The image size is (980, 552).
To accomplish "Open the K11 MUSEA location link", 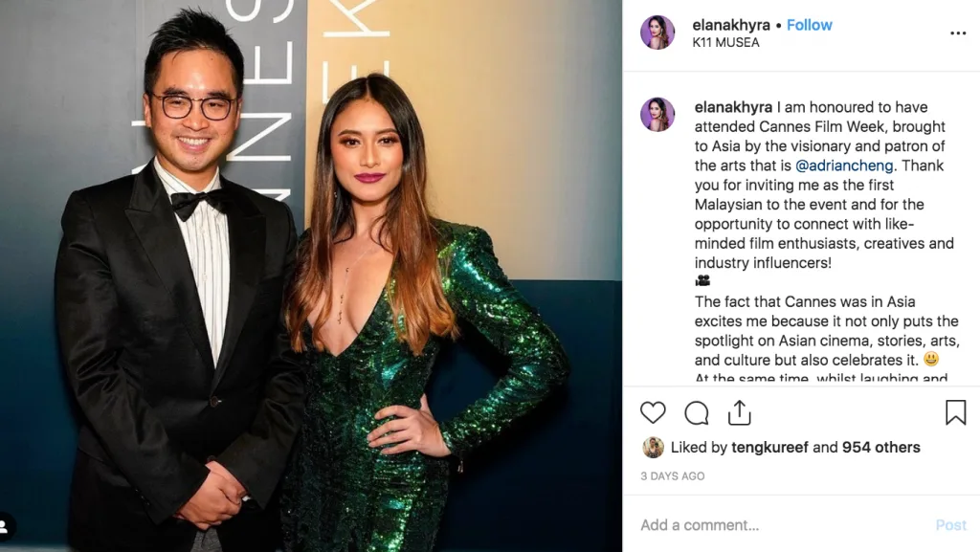I will pyautogui.click(x=725, y=43).
